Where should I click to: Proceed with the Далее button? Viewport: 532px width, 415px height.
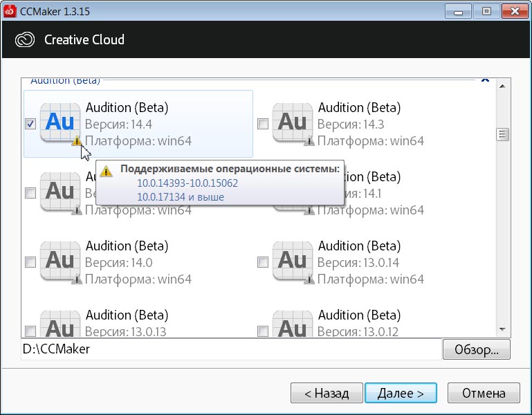(401, 393)
